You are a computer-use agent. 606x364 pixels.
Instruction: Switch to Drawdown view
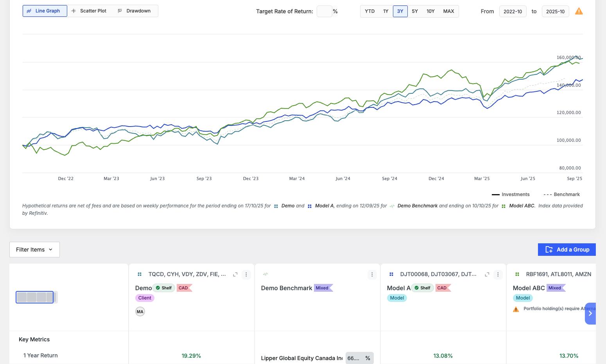tap(135, 11)
